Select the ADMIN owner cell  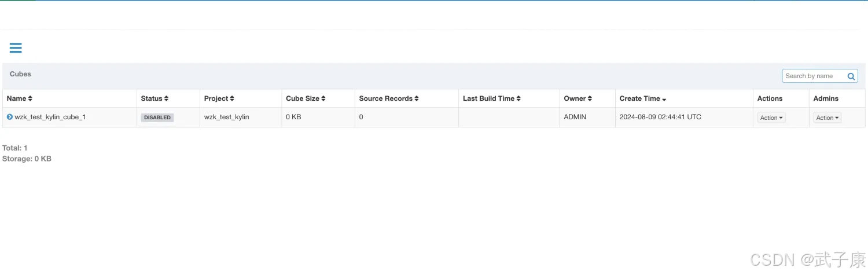(x=575, y=117)
